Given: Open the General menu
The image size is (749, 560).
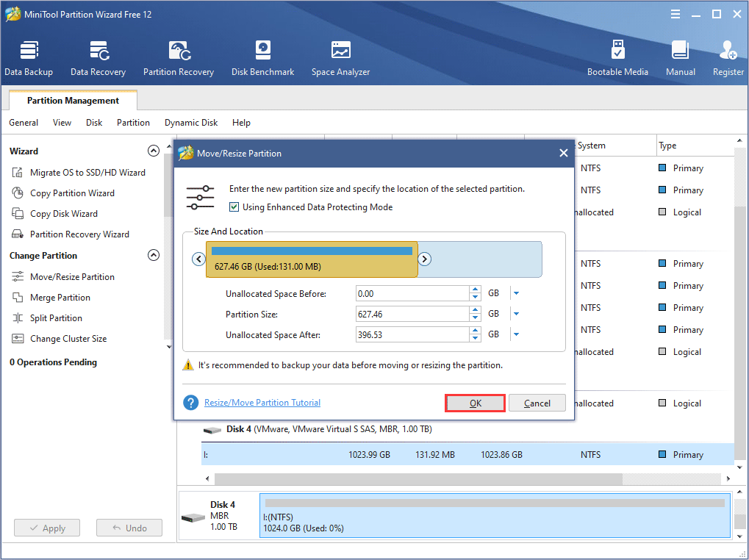Looking at the screenshot, I should tap(24, 123).
